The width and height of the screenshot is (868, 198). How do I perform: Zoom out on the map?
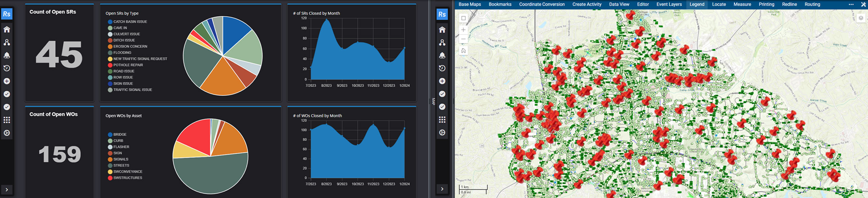[463, 39]
